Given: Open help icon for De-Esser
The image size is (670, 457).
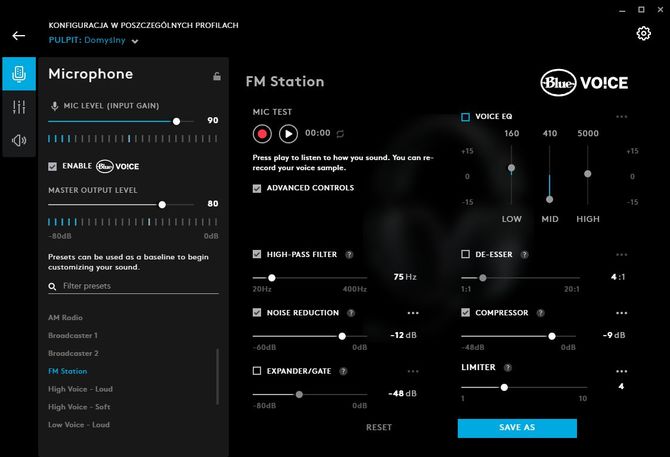Looking at the screenshot, I should pos(524,255).
